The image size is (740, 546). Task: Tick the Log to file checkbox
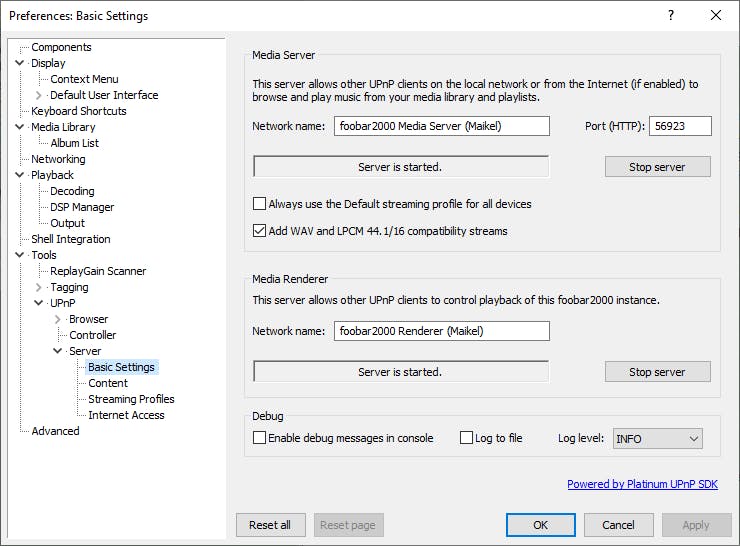pyautogui.click(x=467, y=438)
